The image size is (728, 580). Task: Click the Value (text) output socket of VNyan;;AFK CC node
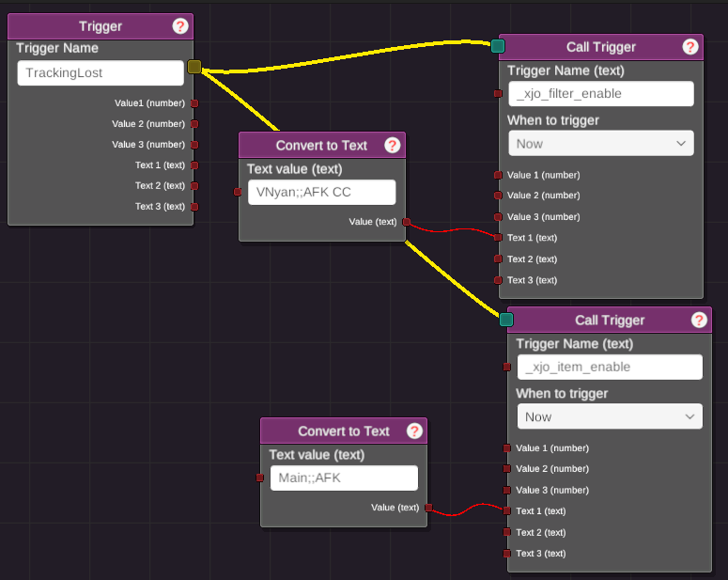407,222
